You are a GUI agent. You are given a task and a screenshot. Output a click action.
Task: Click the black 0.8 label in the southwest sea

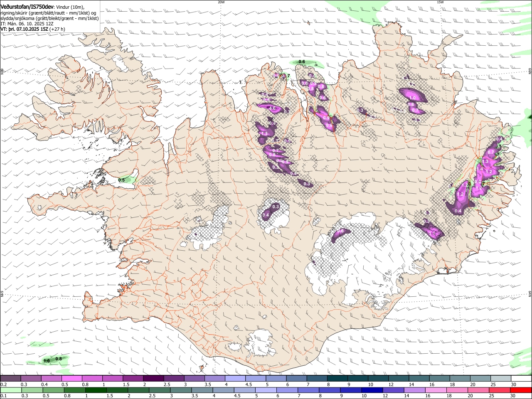[59, 359]
